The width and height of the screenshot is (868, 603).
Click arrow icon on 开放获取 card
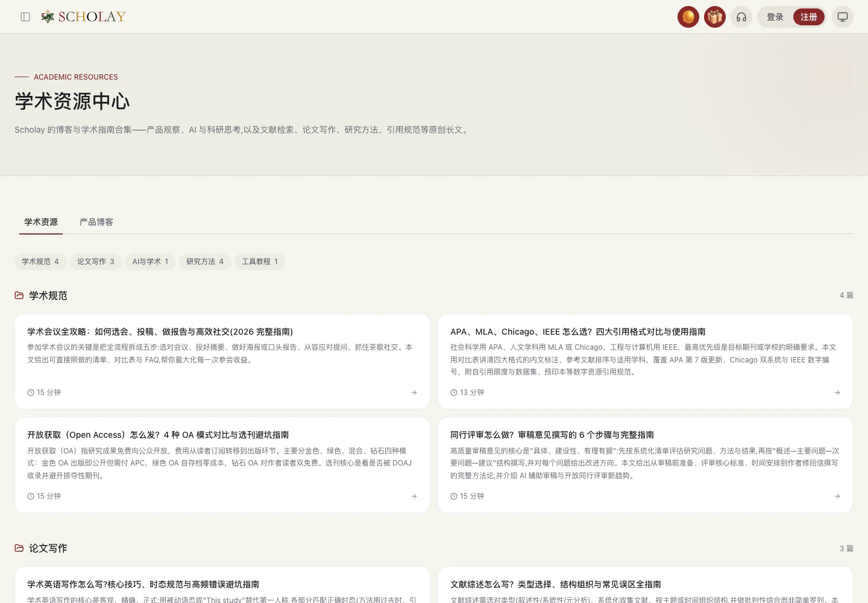tap(414, 496)
